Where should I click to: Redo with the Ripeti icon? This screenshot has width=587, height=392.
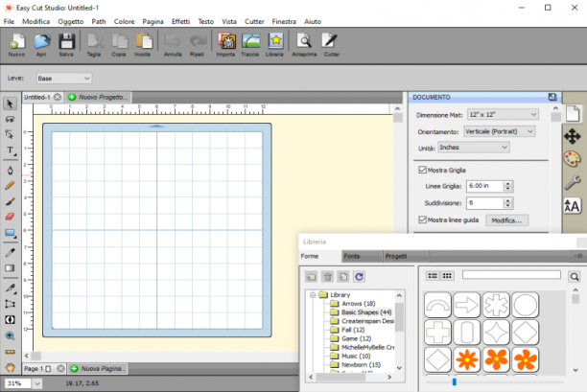[198, 44]
